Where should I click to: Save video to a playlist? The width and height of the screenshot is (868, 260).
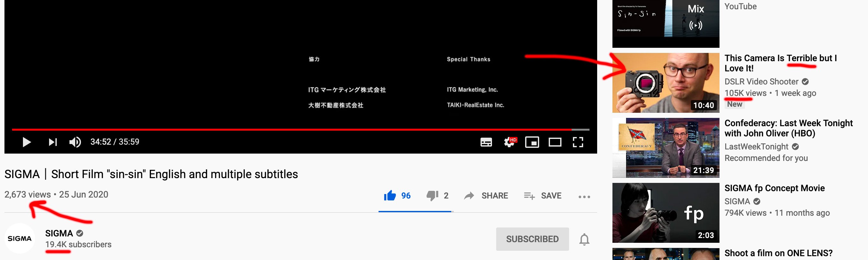pyautogui.click(x=542, y=196)
